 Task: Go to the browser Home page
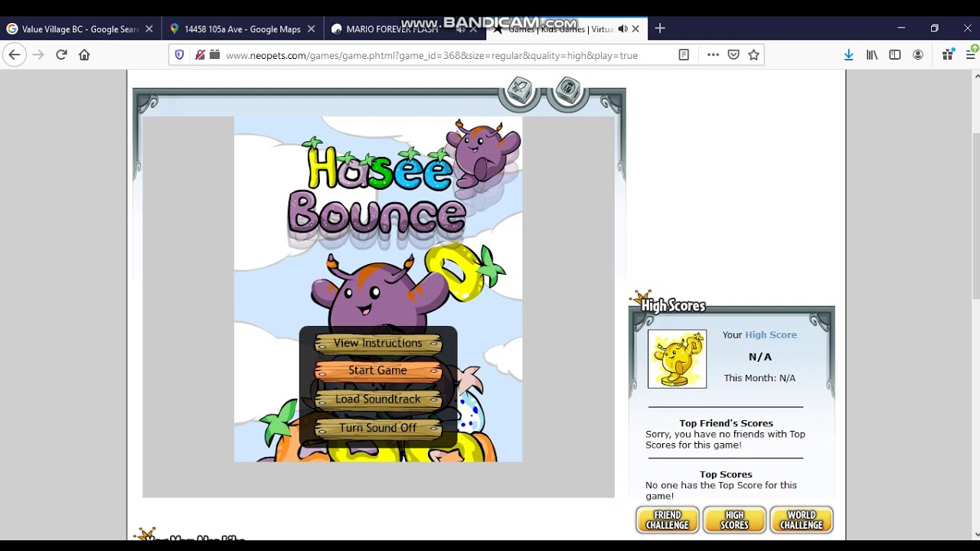84,54
